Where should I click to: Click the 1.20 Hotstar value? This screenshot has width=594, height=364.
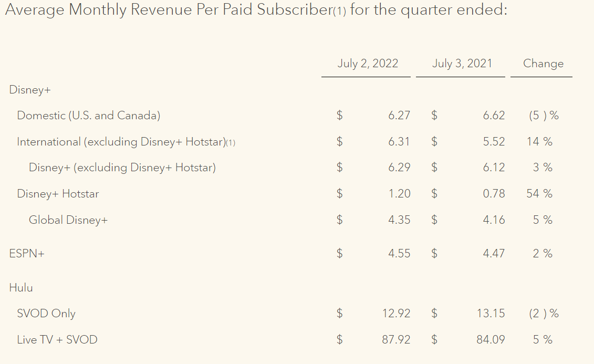[399, 193]
